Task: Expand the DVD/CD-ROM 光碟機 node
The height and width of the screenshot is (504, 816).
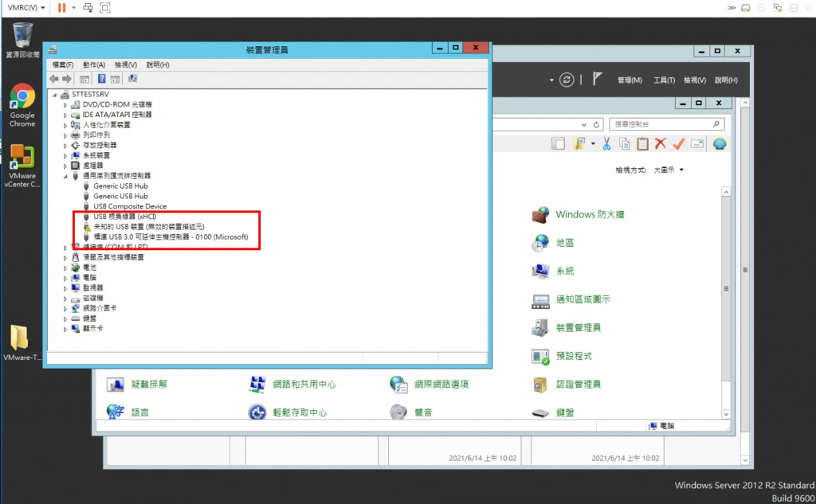Action: coord(65,105)
